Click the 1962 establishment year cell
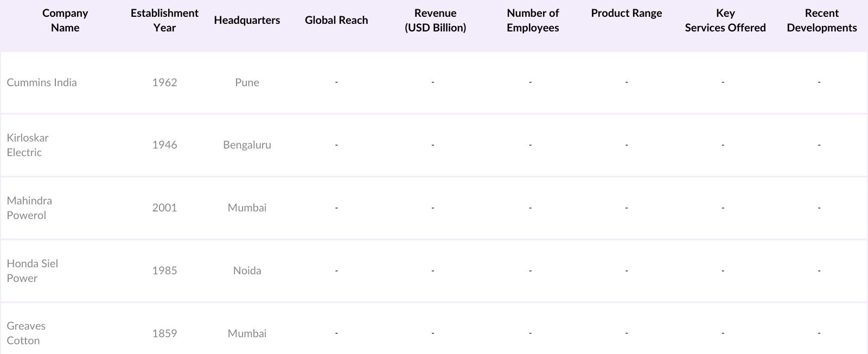This screenshot has width=868, height=354. [164, 82]
